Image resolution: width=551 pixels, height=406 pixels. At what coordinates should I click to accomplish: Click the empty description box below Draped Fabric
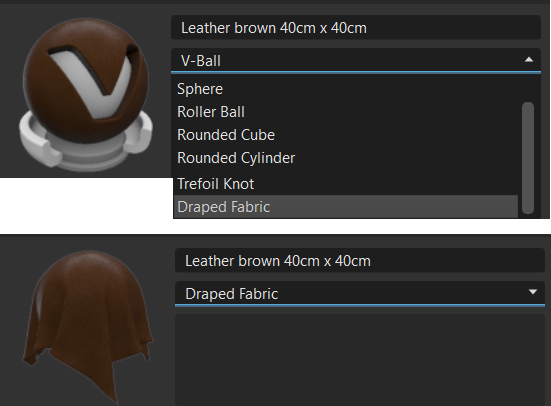(360, 360)
